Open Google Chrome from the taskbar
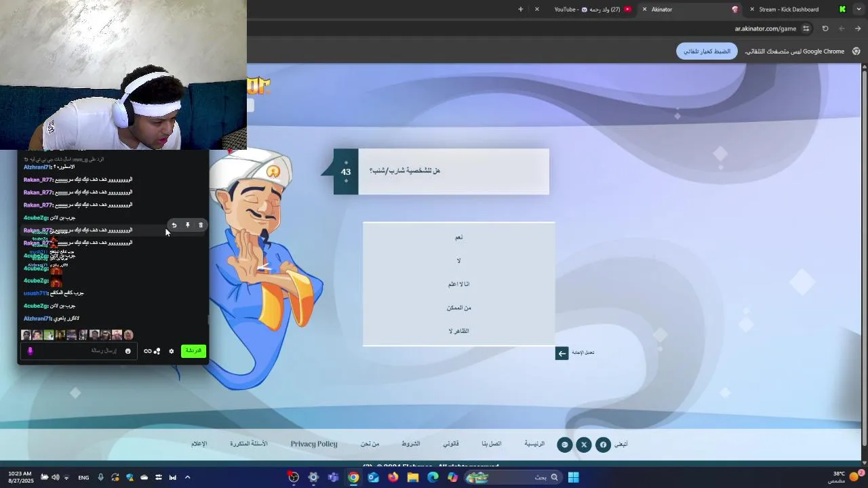Viewport: 868px width, 488px height. pyautogui.click(x=353, y=477)
